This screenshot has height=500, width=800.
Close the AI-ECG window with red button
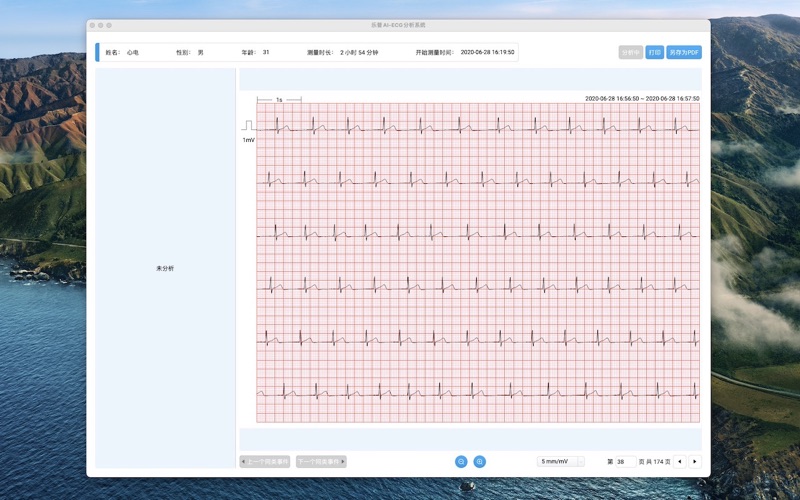92,25
